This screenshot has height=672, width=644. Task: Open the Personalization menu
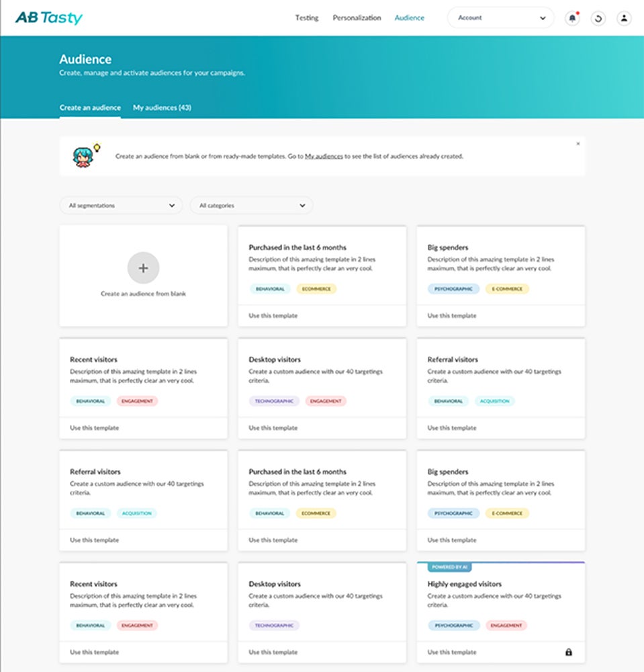point(357,17)
